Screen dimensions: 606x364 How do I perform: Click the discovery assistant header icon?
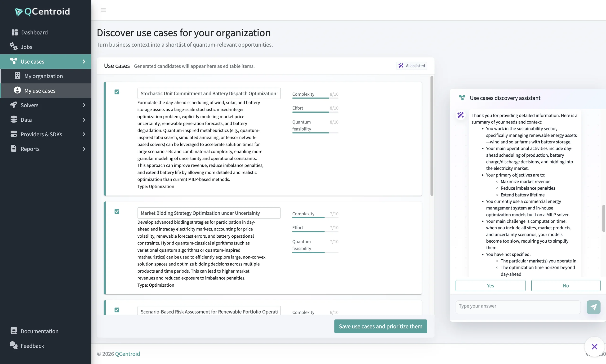pos(462,98)
